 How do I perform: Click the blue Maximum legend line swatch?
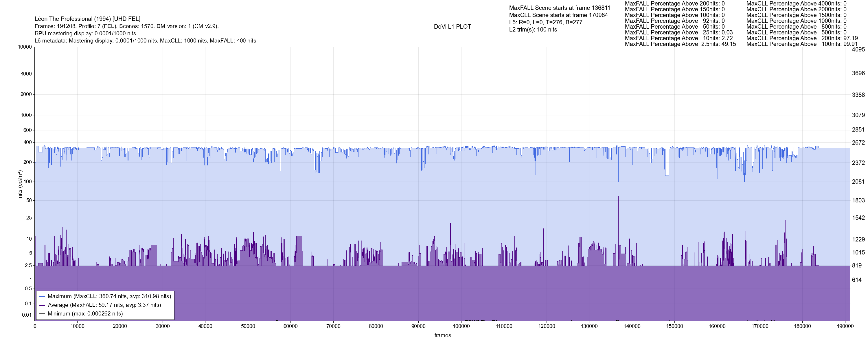click(42, 296)
